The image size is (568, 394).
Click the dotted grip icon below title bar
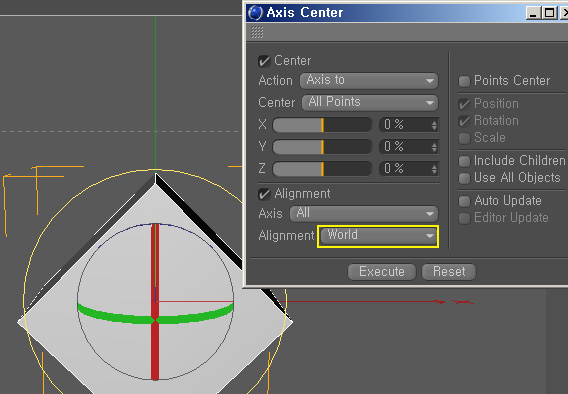click(x=257, y=32)
